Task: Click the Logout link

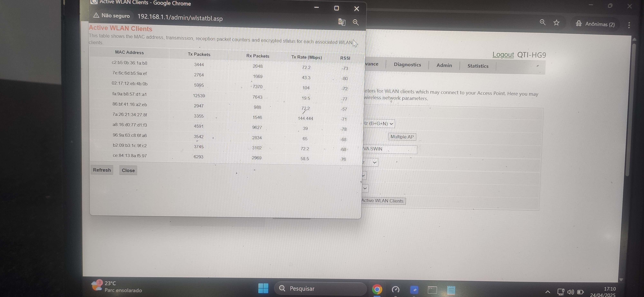Action: point(503,54)
